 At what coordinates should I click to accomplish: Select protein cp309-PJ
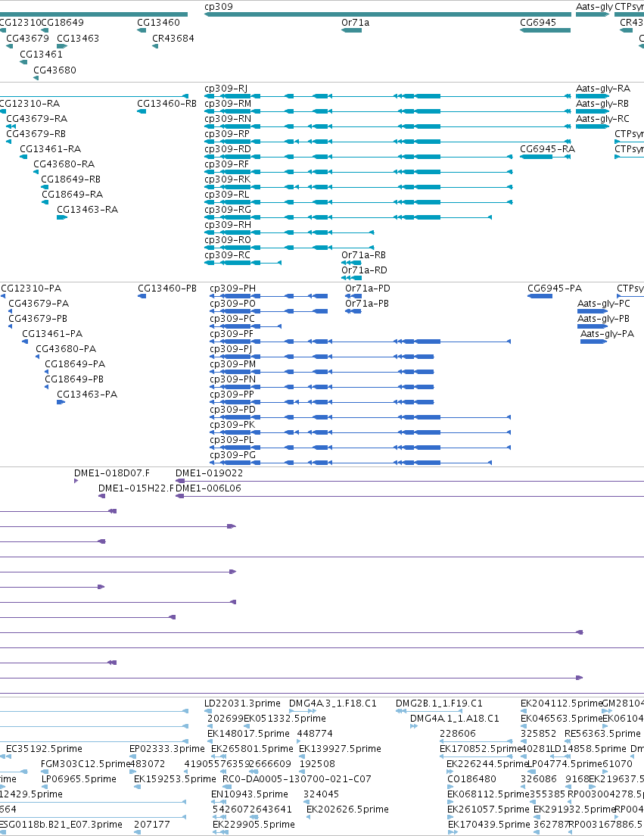click(231, 349)
